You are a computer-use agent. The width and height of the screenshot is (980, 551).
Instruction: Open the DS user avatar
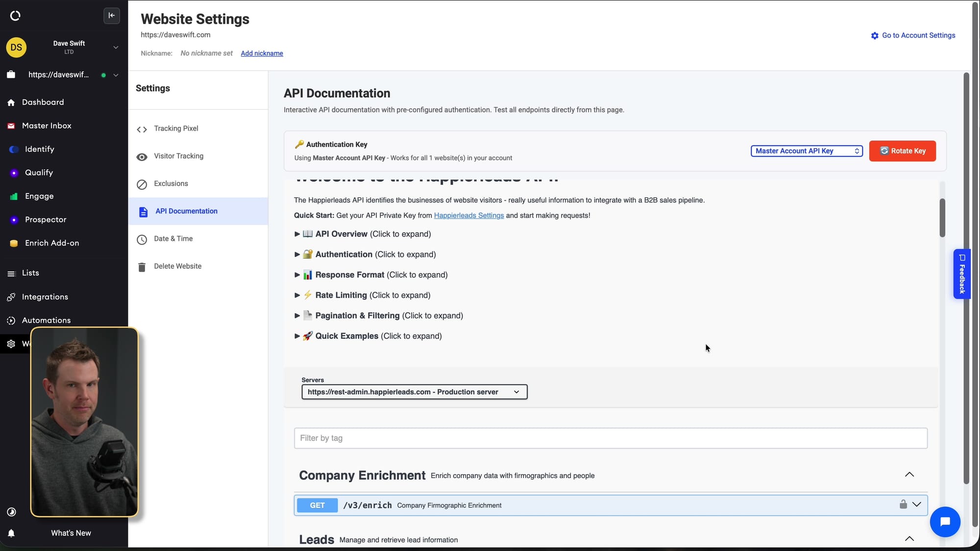[x=16, y=48]
